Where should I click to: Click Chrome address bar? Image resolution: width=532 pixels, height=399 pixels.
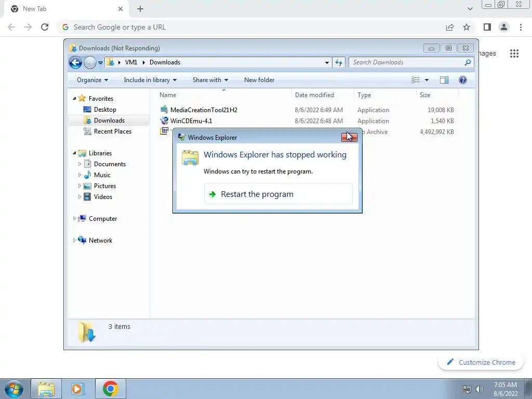(x=251, y=27)
